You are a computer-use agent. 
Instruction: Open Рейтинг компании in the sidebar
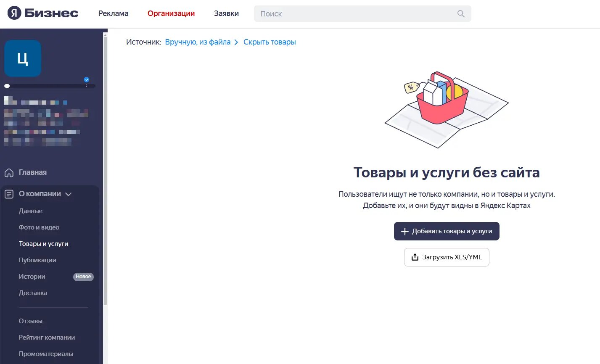47,338
